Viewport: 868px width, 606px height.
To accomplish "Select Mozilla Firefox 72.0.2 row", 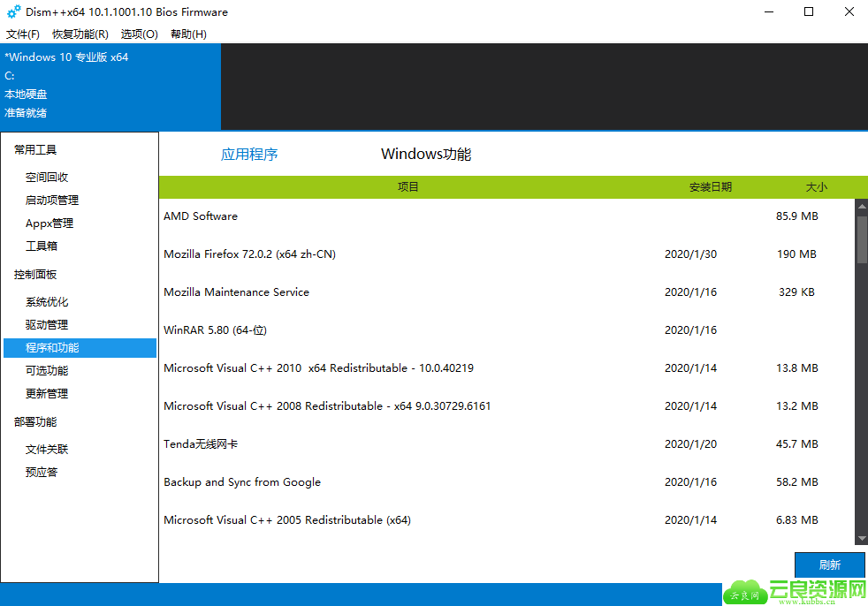I will click(x=506, y=254).
